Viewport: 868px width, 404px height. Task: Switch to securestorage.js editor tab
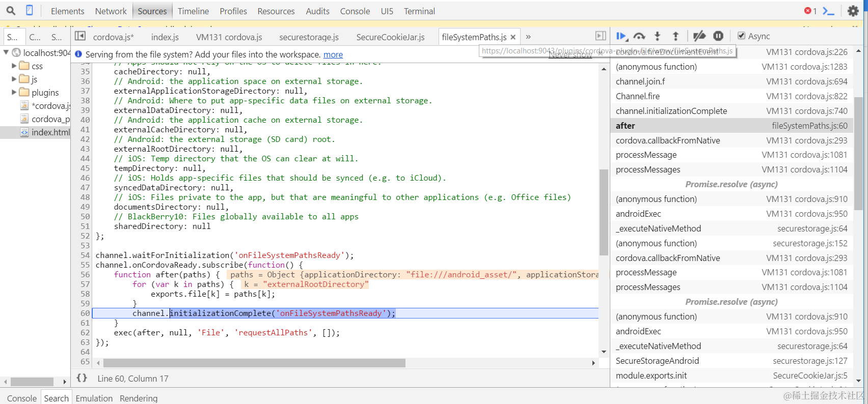pos(309,37)
